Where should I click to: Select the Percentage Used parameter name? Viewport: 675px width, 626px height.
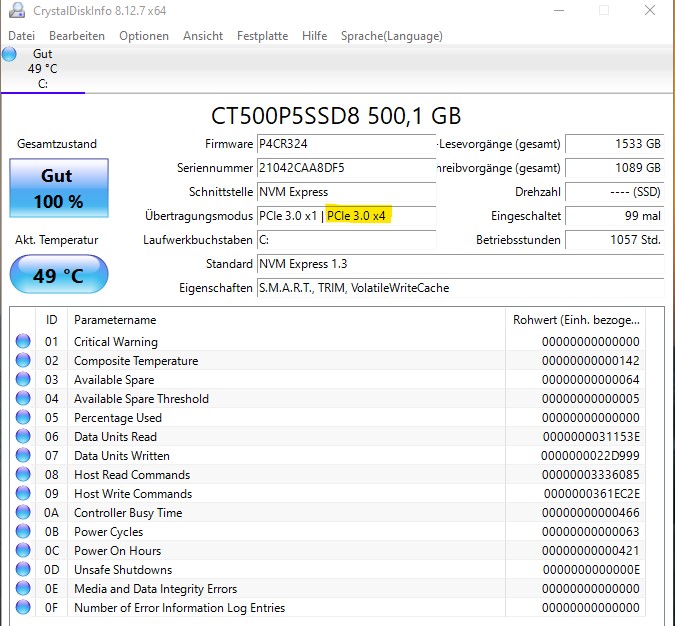[x=118, y=418]
